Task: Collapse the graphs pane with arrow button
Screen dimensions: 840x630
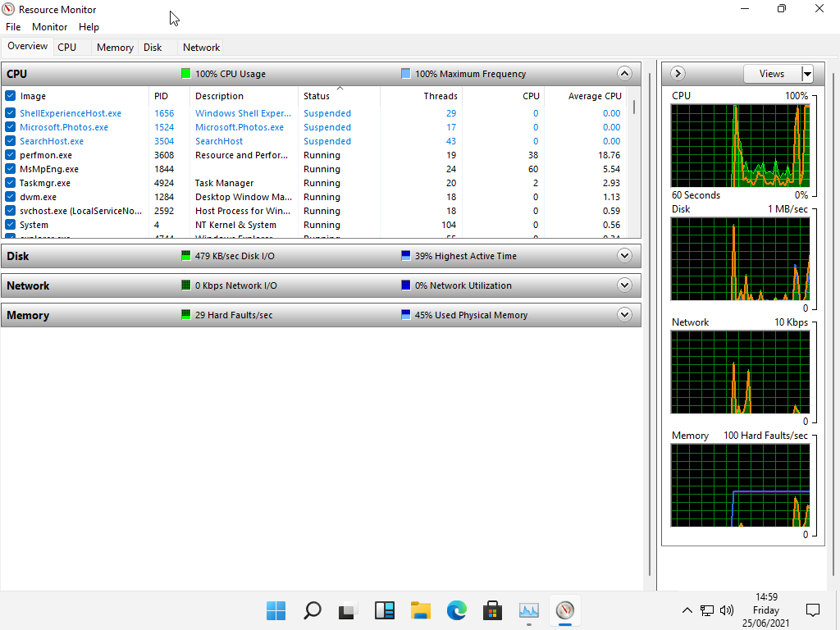Action: (x=678, y=74)
